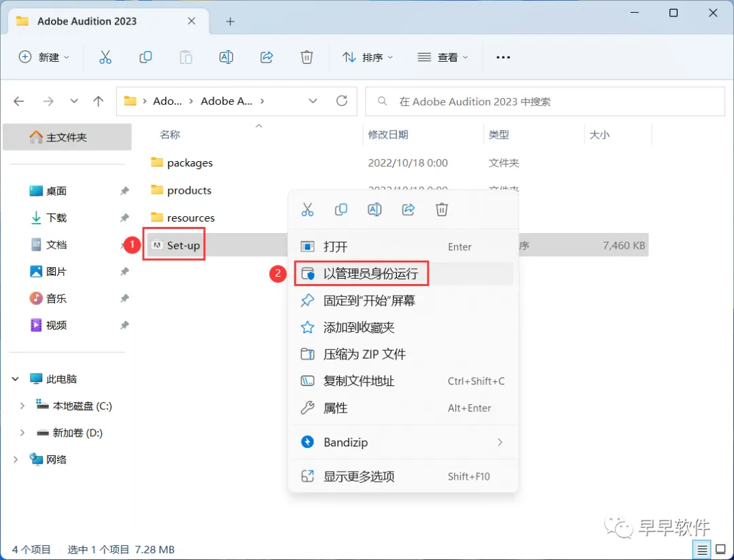Viewport: 734px width, 560px height.
Task: Choose 打开 in the context menu
Action: tap(402, 247)
